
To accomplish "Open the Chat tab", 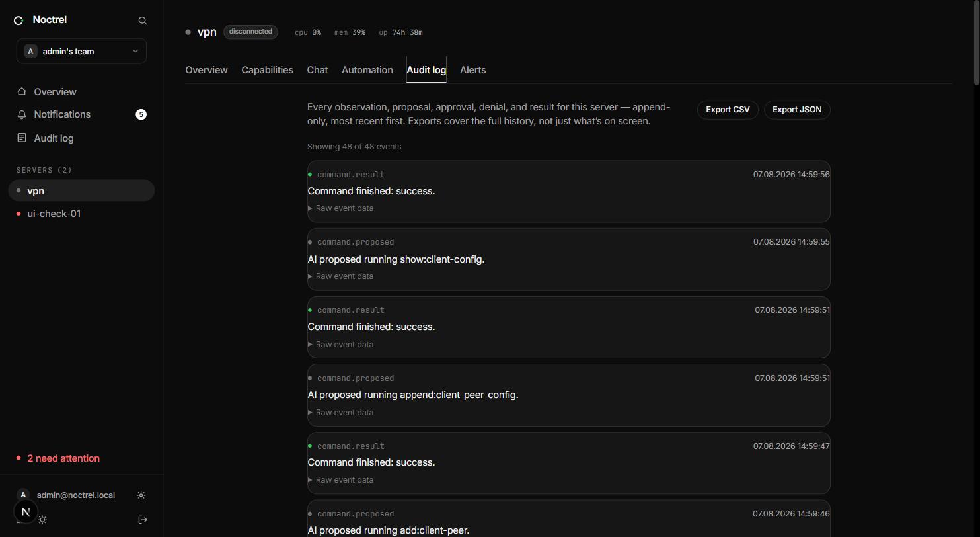I will point(317,70).
